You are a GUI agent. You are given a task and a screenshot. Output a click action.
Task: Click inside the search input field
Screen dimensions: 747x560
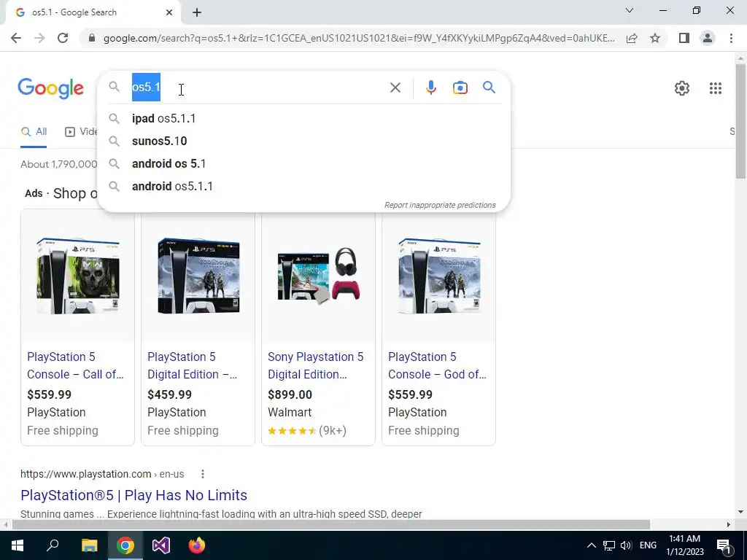pyautogui.click(x=258, y=87)
